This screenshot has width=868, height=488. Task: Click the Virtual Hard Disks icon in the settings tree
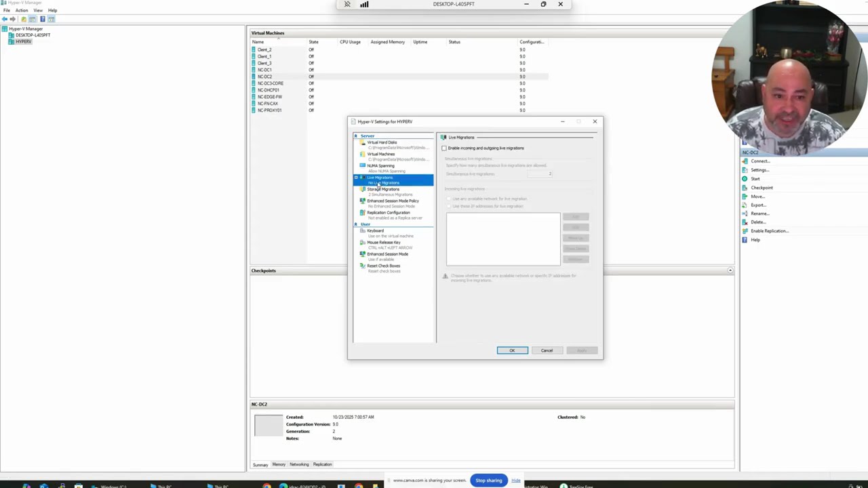[363, 142]
